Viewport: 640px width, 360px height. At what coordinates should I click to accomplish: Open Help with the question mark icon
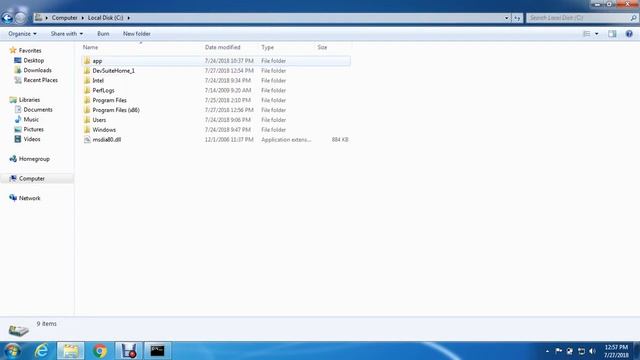[629, 34]
